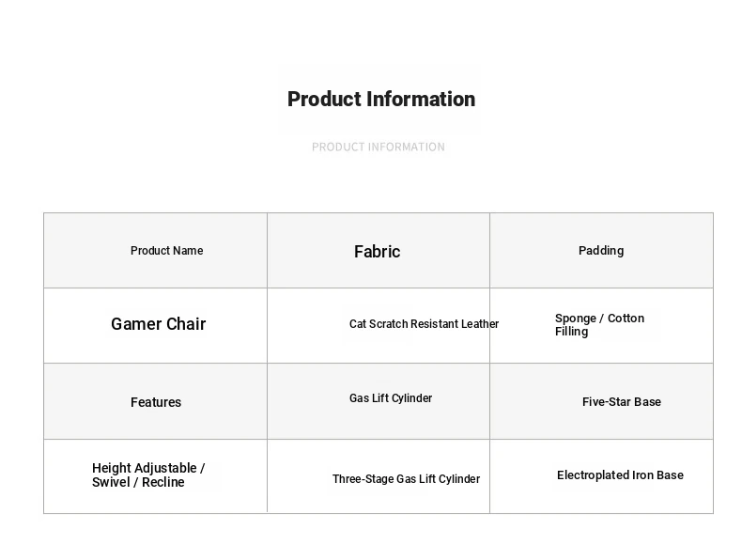Click the Features label cell

pos(155,401)
